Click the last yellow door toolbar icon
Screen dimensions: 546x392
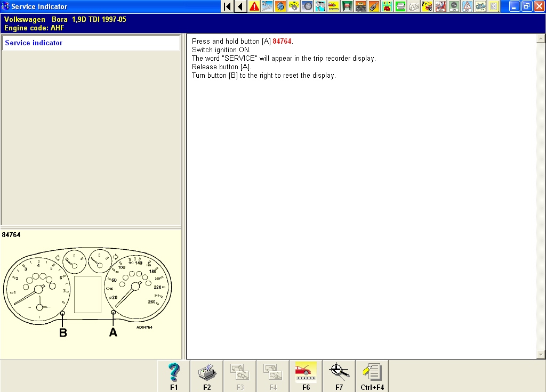click(x=493, y=6)
